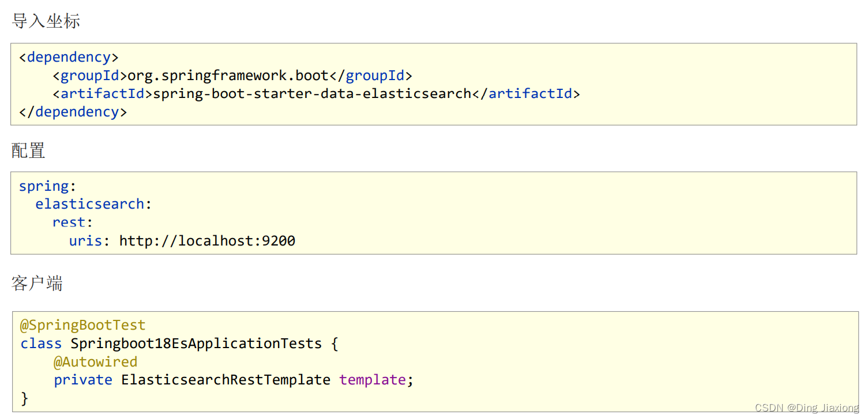
Task: Click the private keyword
Action: coord(83,380)
